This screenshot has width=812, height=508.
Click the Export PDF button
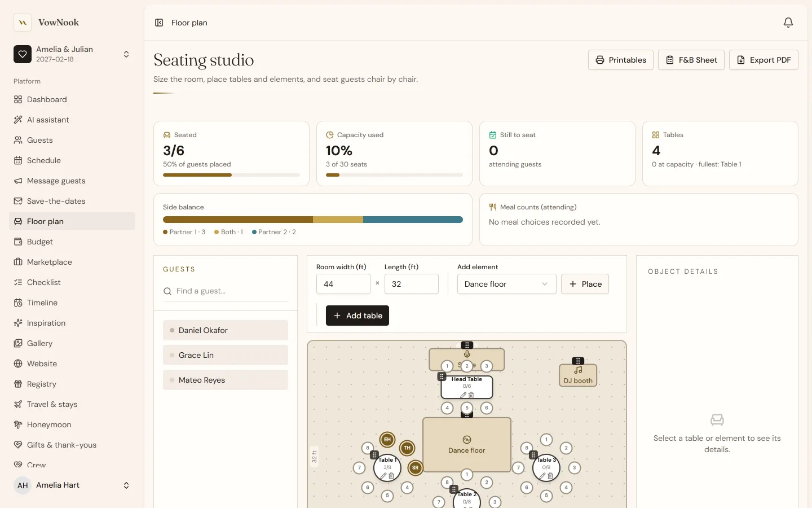(764, 60)
